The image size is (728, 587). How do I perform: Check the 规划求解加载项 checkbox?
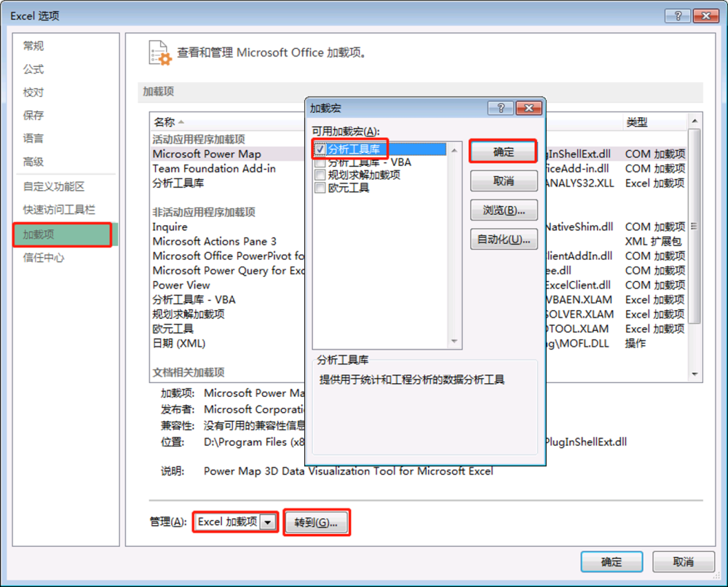(x=318, y=175)
